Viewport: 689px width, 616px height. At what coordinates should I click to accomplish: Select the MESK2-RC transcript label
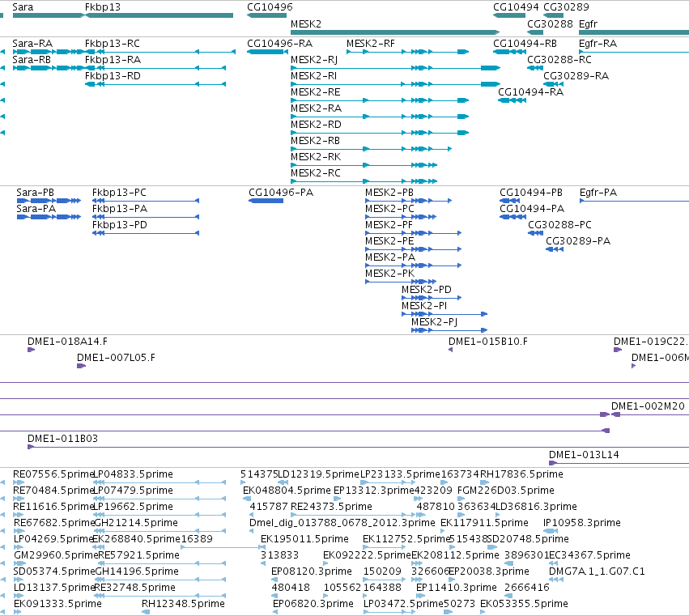pyautogui.click(x=315, y=173)
